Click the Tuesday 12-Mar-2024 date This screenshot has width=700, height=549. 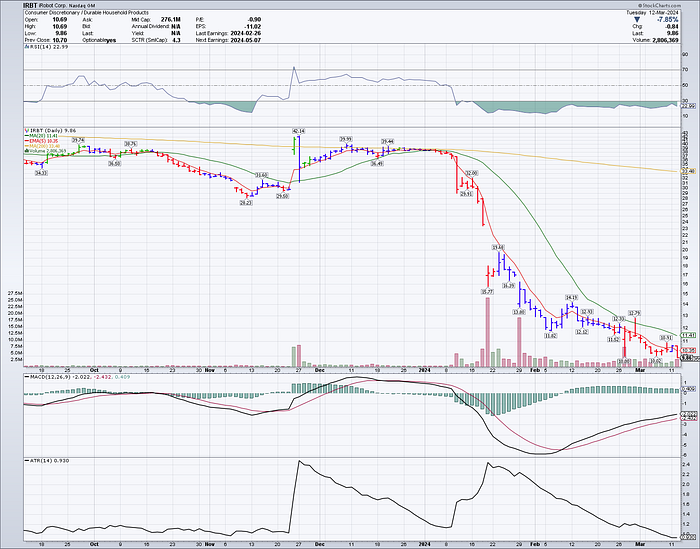[x=652, y=12]
